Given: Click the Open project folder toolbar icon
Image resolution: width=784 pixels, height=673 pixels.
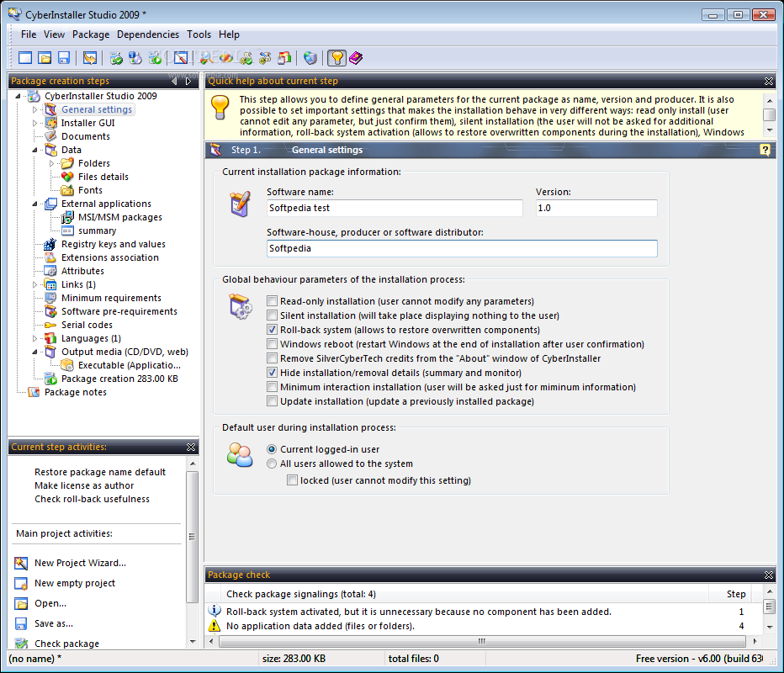Looking at the screenshot, I should [45, 58].
